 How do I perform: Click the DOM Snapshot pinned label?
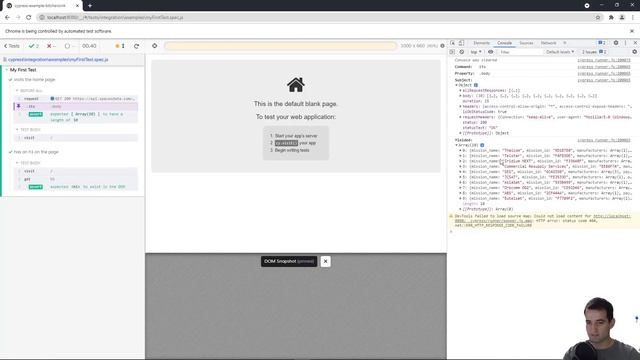pos(289,261)
